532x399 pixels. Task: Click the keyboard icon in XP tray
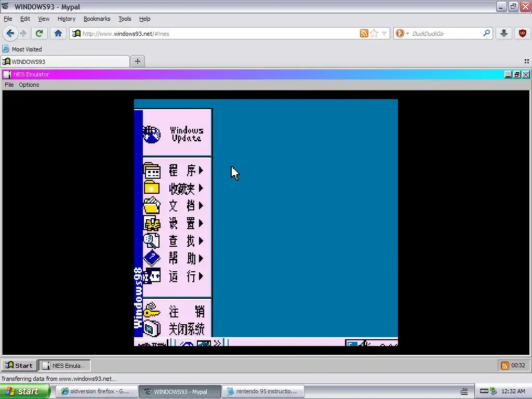pyautogui.click(x=464, y=391)
